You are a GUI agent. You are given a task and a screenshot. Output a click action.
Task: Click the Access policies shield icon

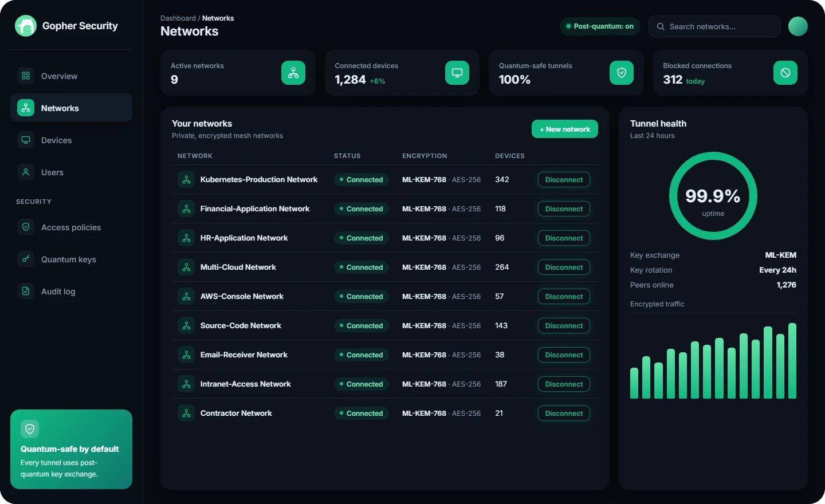point(26,227)
